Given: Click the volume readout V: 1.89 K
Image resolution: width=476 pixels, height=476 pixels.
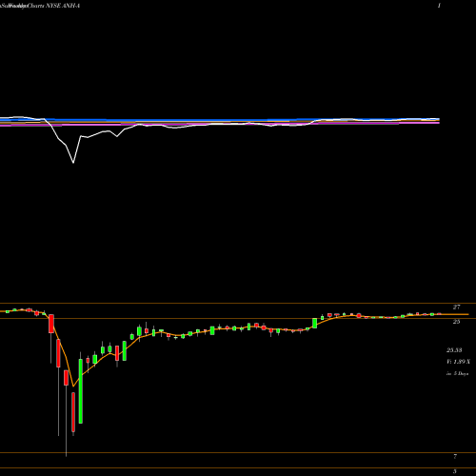Looking at the screenshot, I should (x=458, y=362).
